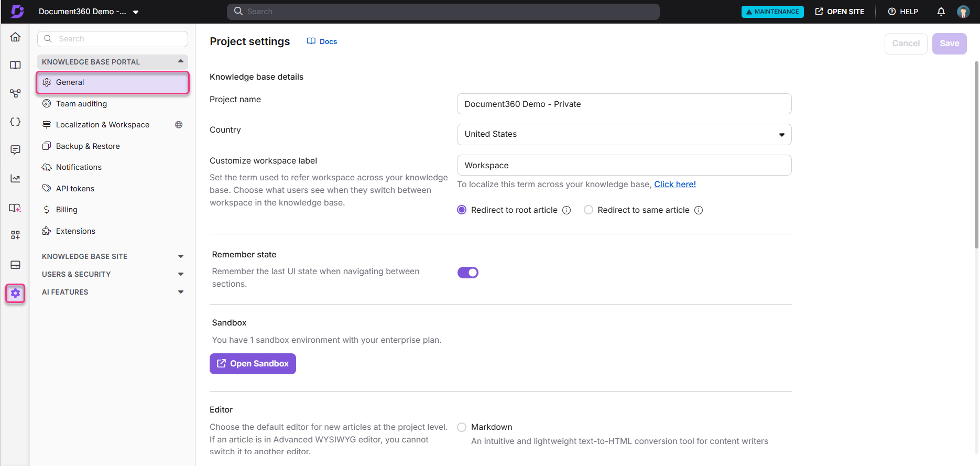This screenshot has height=466, width=980.
Task: Open the API documentation braces icon
Action: 15,122
